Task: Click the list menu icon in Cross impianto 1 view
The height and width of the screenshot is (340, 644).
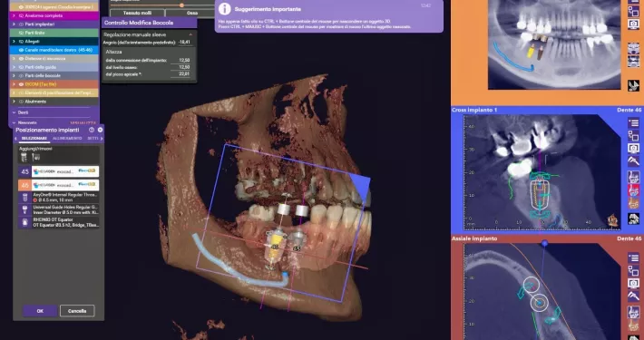Action: pyautogui.click(x=633, y=122)
